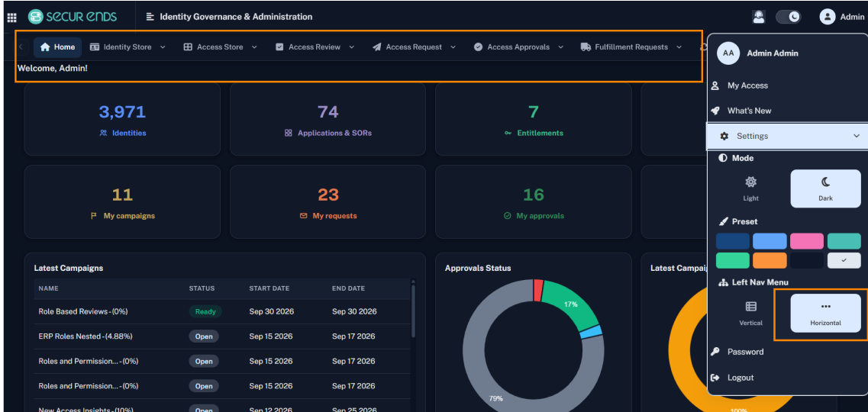Expand the Access Store dropdown chevron
This screenshot has width=868, height=412.
(254, 47)
